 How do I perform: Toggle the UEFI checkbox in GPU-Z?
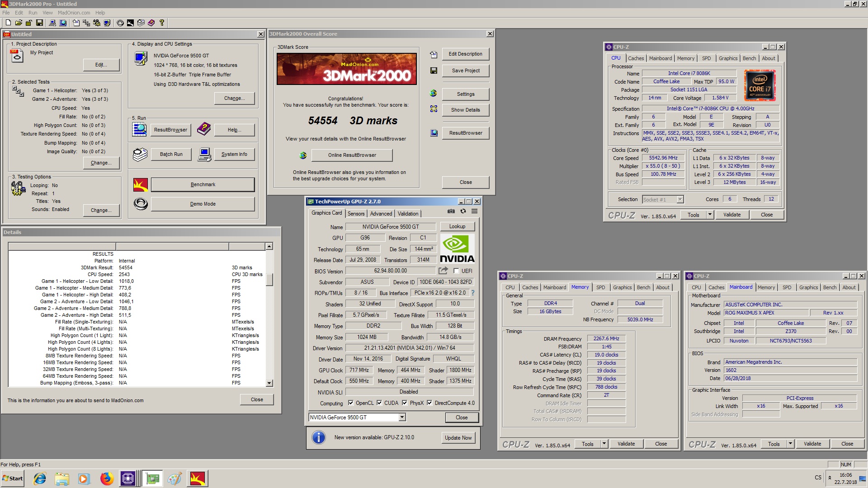tap(456, 271)
